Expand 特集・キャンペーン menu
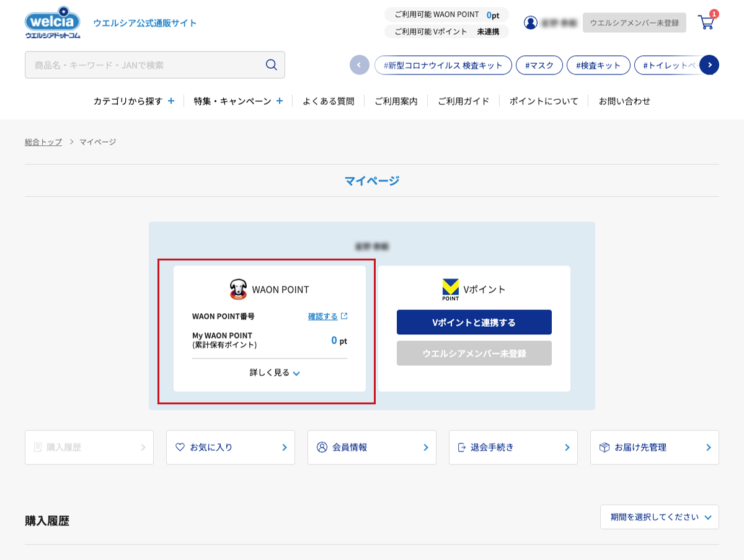 [238, 101]
